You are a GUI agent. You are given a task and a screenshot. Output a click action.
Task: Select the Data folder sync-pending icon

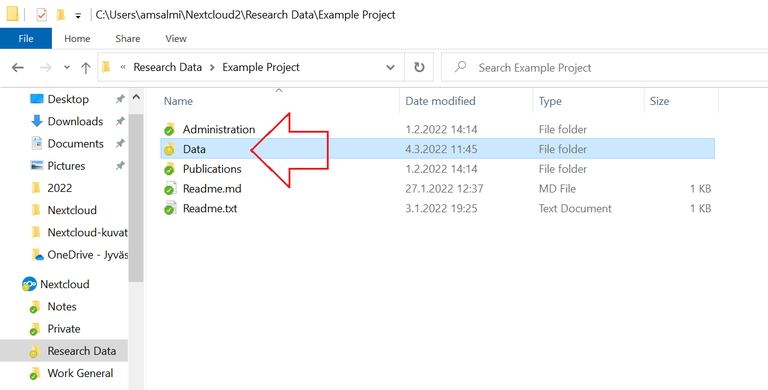[169, 149]
